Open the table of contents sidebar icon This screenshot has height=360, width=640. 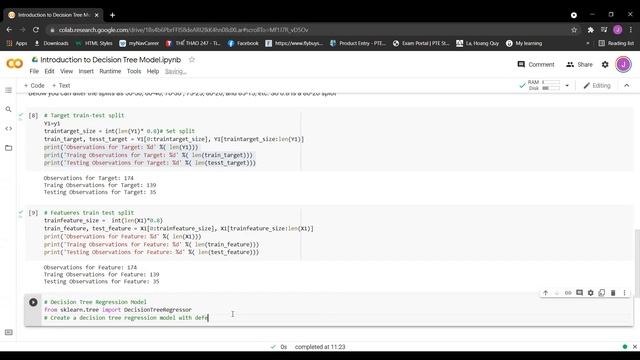(x=9, y=90)
